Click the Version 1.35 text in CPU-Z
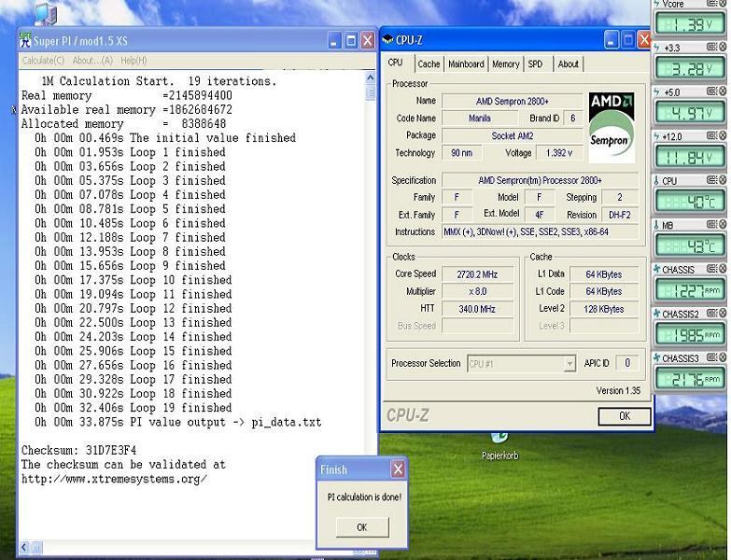The height and width of the screenshot is (560, 731). coord(618,390)
